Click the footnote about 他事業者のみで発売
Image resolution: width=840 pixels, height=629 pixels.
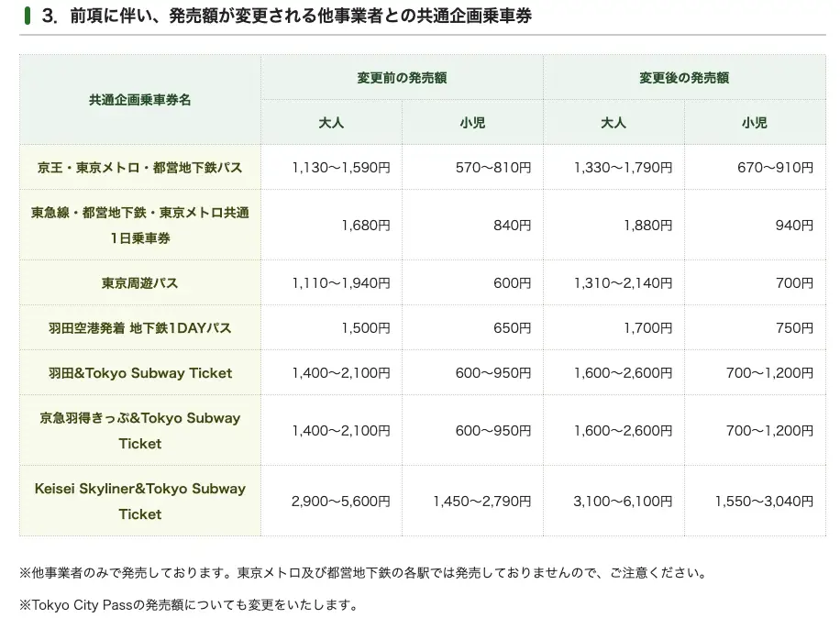point(363,573)
